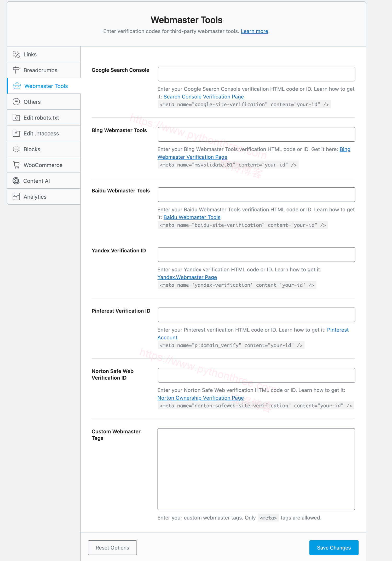Open the Pinterest Account link
The height and width of the screenshot is (561, 392).
click(x=167, y=337)
